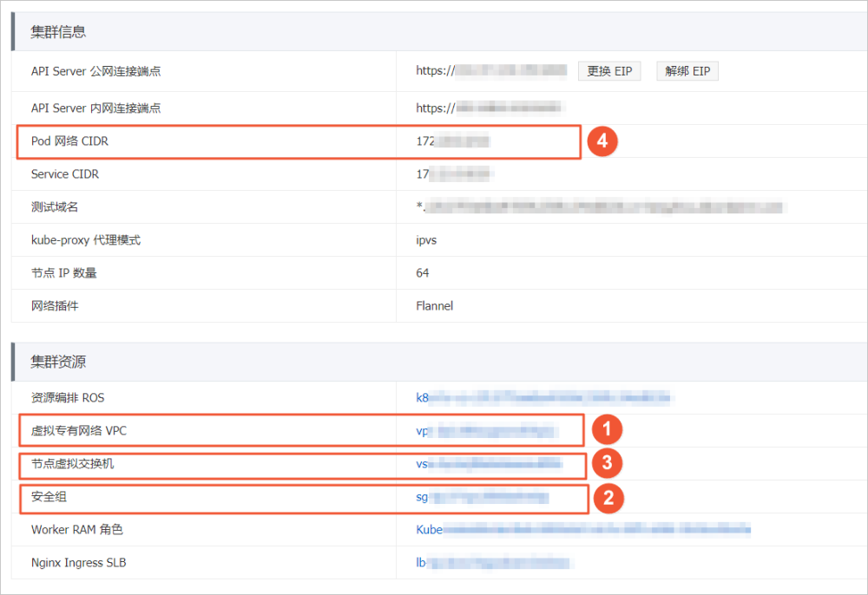Click the Pod 网络 CIDR label
This screenshot has width=868, height=595.
[69, 141]
